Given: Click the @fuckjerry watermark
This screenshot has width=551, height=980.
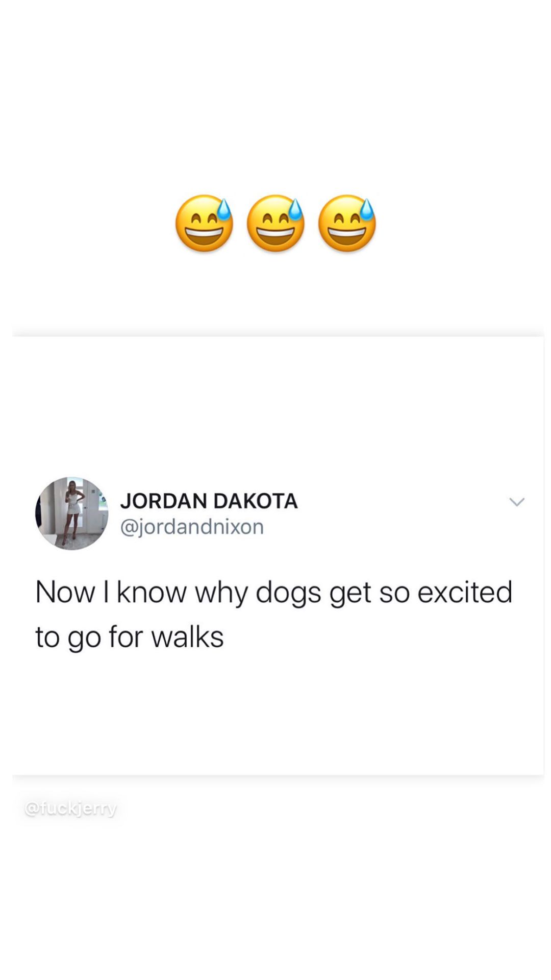Looking at the screenshot, I should click(71, 808).
